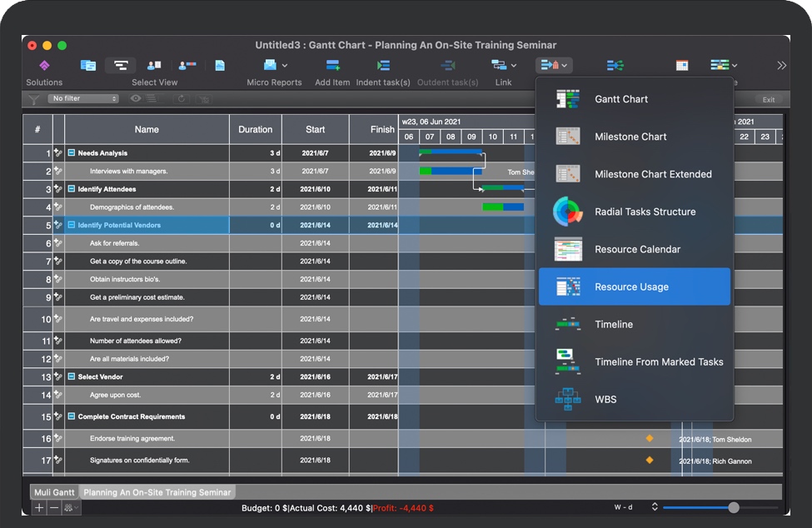This screenshot has width=812, height=528.
Task: Collapse the Complete Contract Requirements group
Action: (x=72, y=416)
